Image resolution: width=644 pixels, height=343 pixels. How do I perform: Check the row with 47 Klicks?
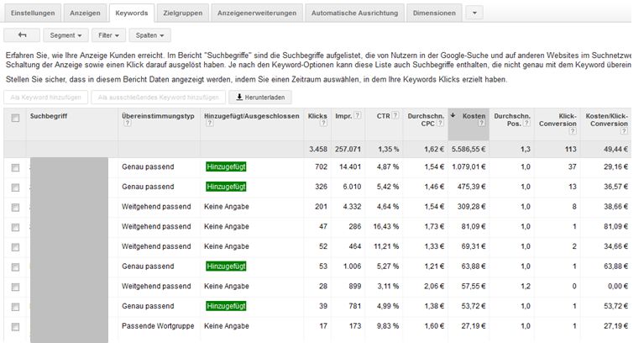pyautogui.click(x=15, y=228)
